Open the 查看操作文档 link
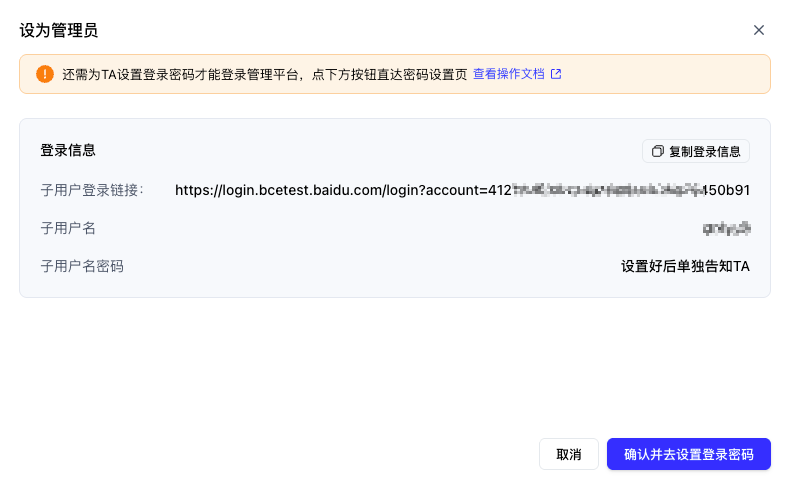The width and height of the screenshot is (791, 491). [508, 74]
